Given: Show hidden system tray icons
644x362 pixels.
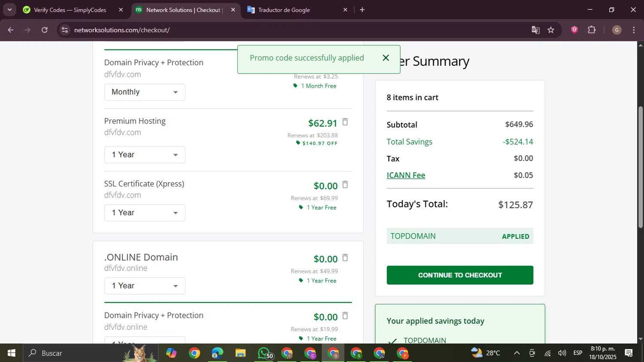Looking at the screenshot, I should [x=517, y=353].
